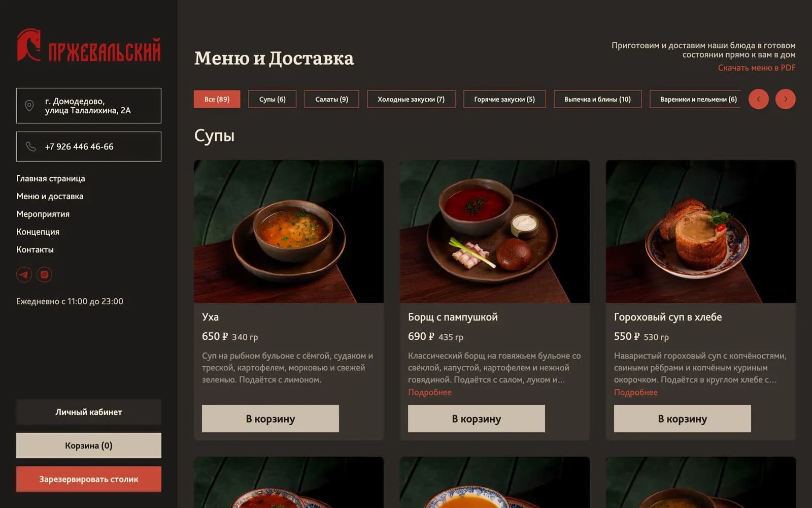The height and width of the screenshot is (508, 812).
Task: Open the Концепция page
Action: [x=38, y=232]
